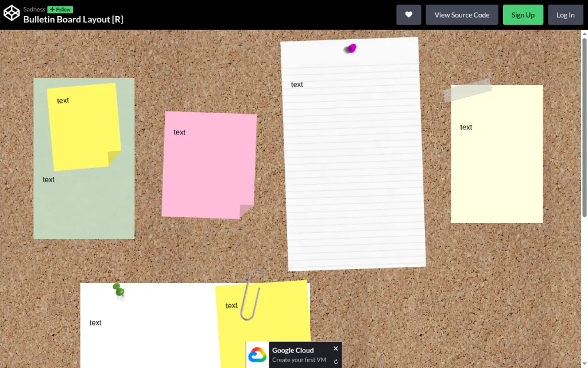This screenshot has height=368, width=588.
Task: Click text on yellow note inside green card
Action: [x=63, y=101]
